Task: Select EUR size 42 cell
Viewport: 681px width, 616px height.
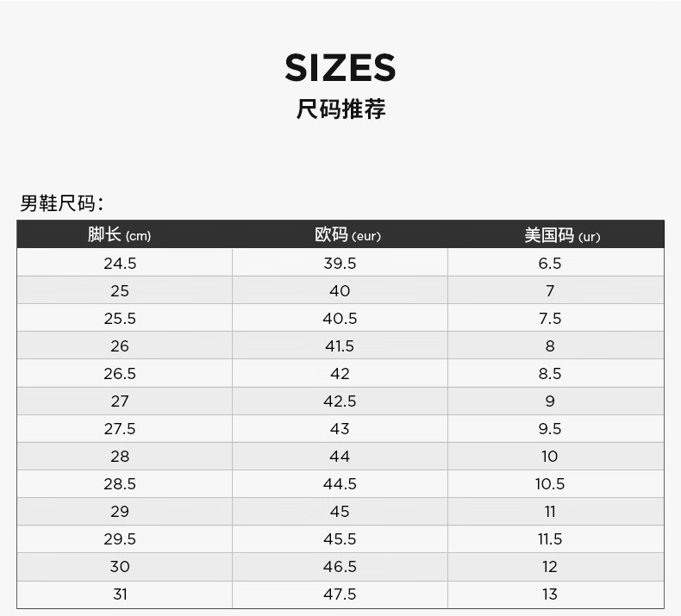Action: 340,374
